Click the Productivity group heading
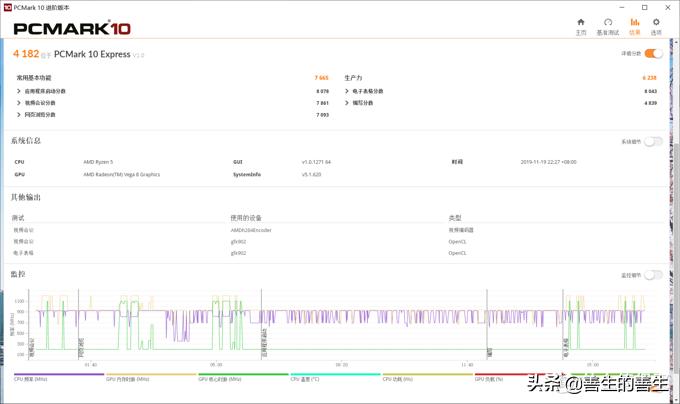The image size is (680, 404). tap(353, 78)
